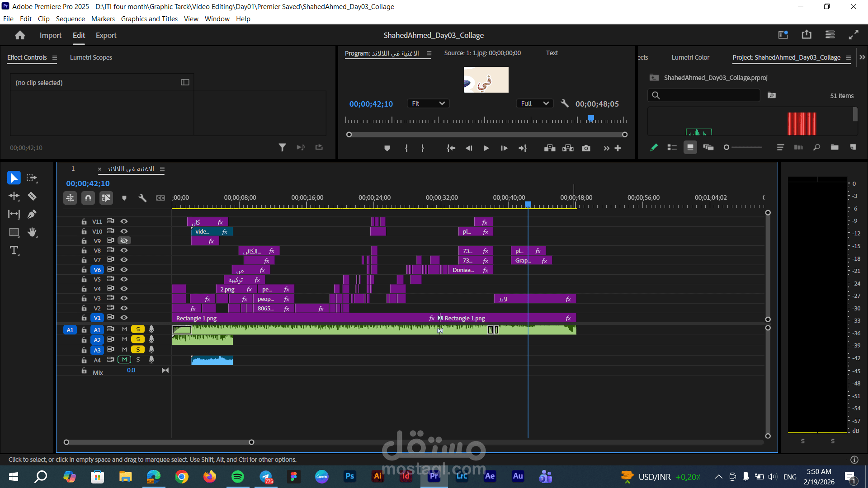The image size is (868, 488).
Task: Select the Pen tool
Action: 32,214
